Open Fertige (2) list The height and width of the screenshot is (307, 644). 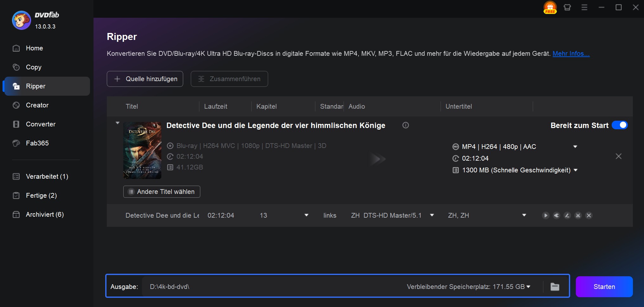(47, 195)
